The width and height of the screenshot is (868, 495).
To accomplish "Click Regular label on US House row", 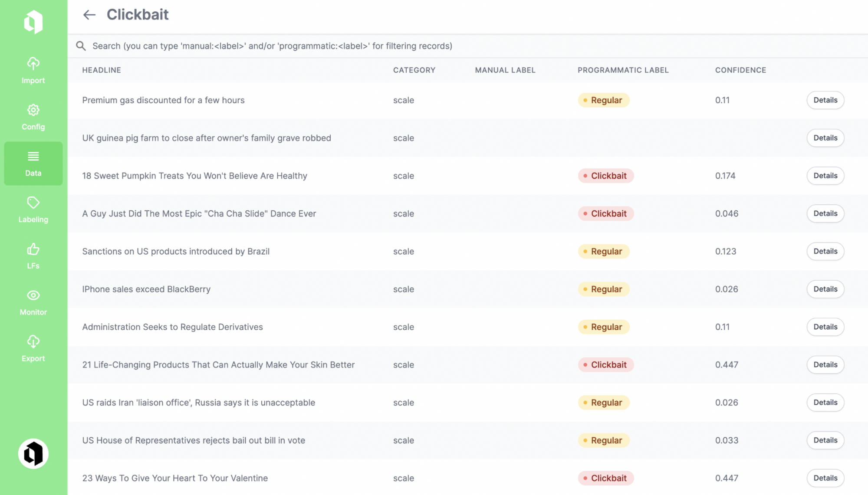I will [x=603, y=440].
